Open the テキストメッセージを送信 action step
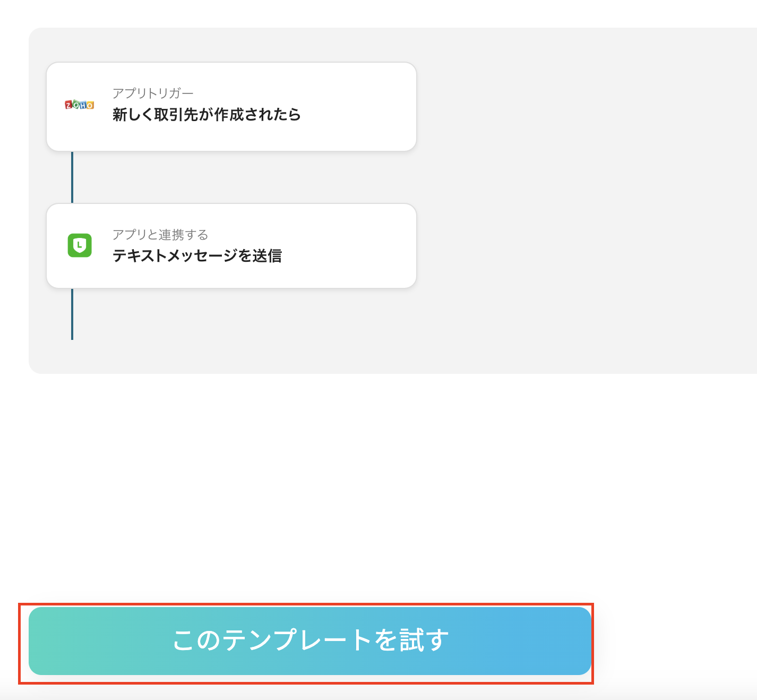The image size is (757, 700). pos(197,256)
